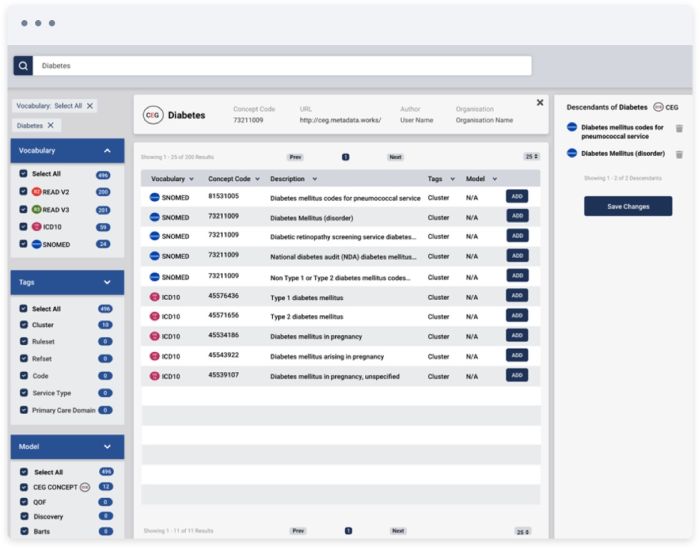Uncheck the READ V2 vocabulary checkbox
700x548 pixels.
pos(24,191)
